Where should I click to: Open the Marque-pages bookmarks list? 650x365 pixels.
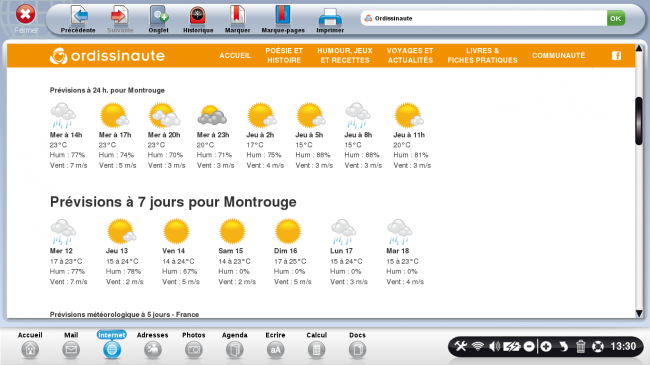283,19
